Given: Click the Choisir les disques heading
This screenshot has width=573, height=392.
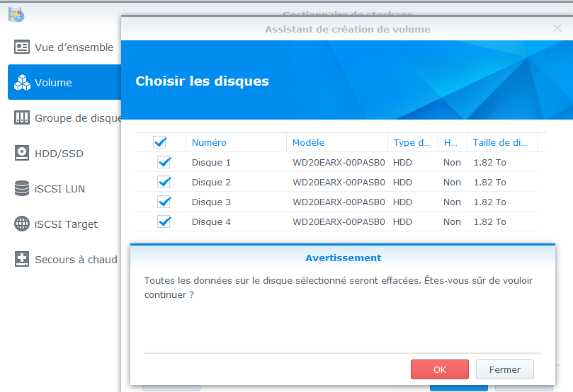Looking at the screenshot, I should (202, 81).
